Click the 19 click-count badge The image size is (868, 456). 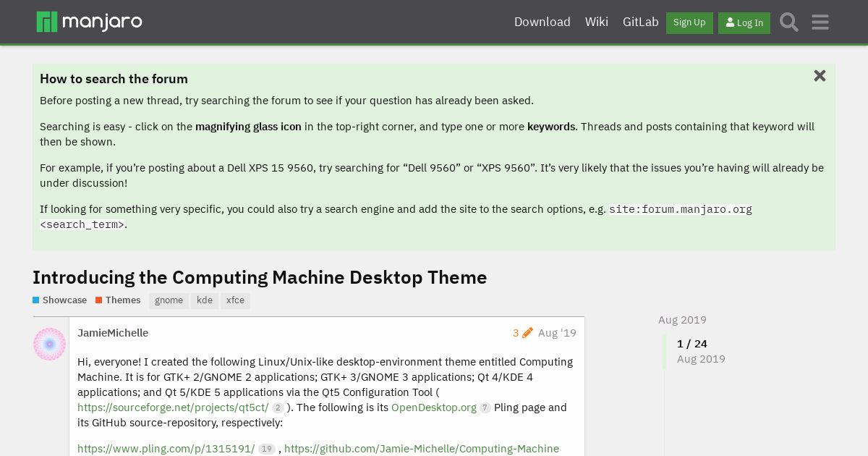pos(267,449)
